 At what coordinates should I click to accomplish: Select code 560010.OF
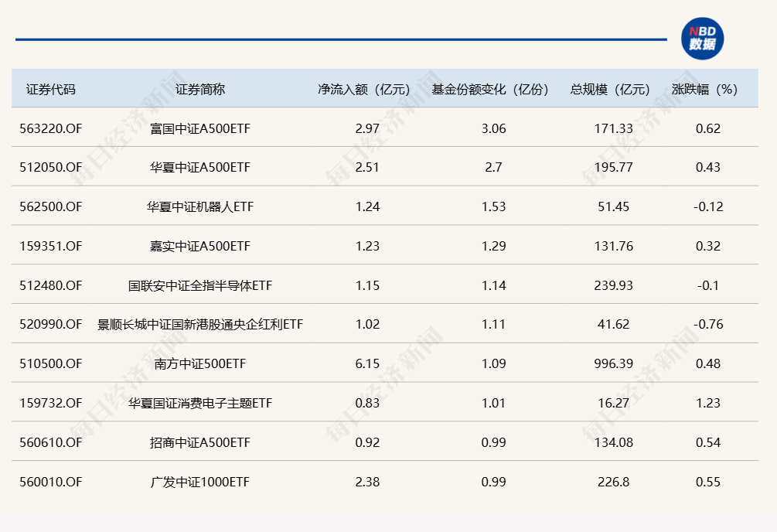point(50,482)
